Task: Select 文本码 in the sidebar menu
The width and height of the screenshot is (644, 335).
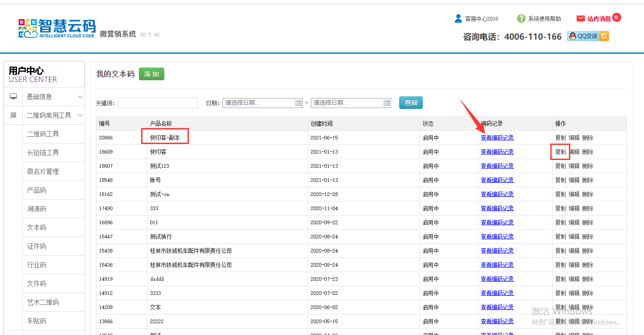Action: 36,227
